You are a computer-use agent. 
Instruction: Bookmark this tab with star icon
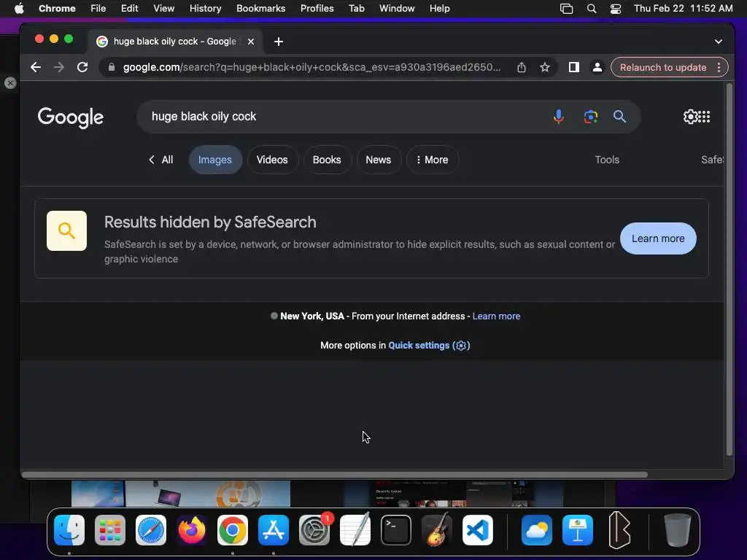pos(545,67)
